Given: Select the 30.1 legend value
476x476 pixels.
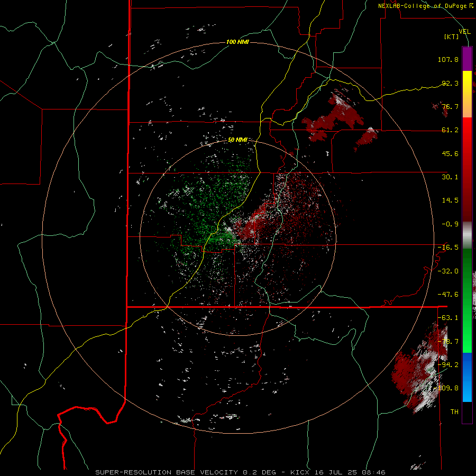Looking at the screenshot, I should click(450, 177).
